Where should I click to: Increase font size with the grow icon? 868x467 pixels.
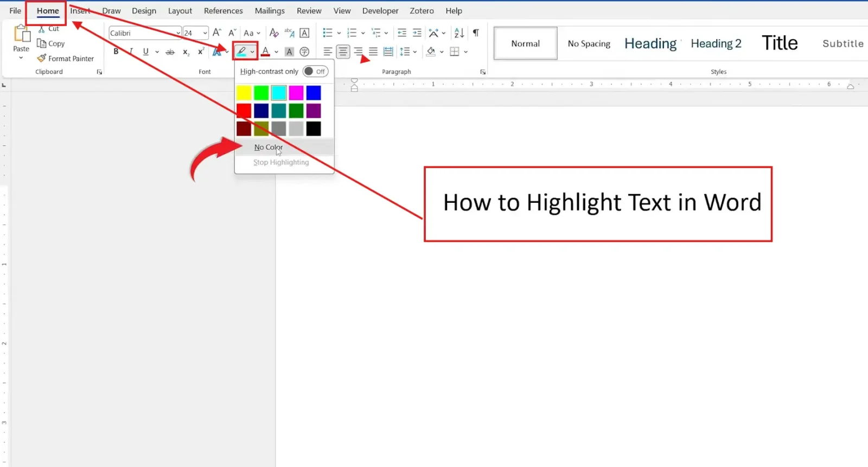pyautogui.click(x=216, y=33)
